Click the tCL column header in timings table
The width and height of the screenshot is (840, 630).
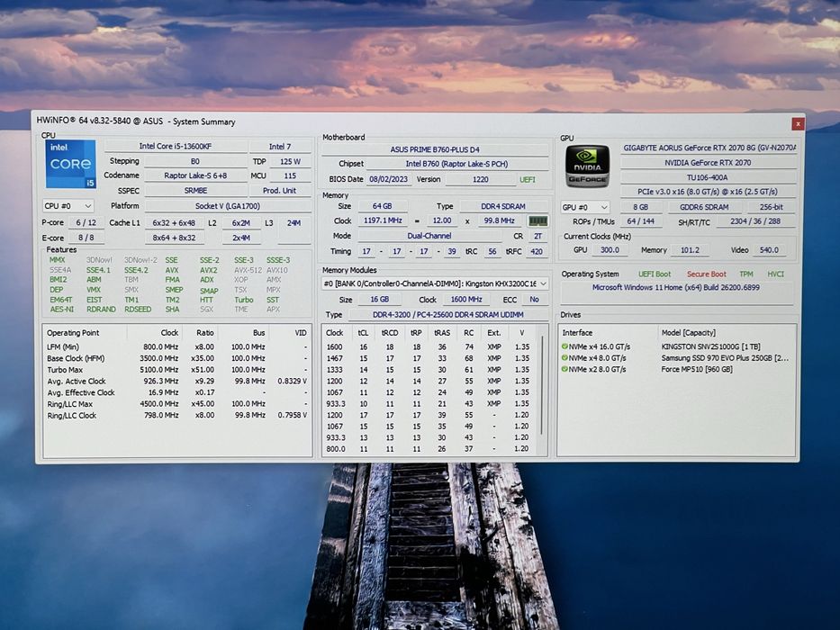363,333
